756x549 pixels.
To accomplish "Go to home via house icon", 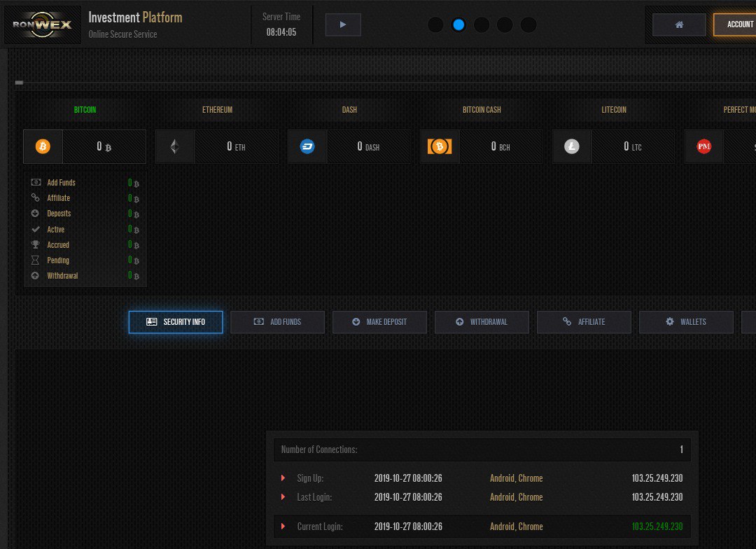I will pyautogui.click(x=679, y=25).
